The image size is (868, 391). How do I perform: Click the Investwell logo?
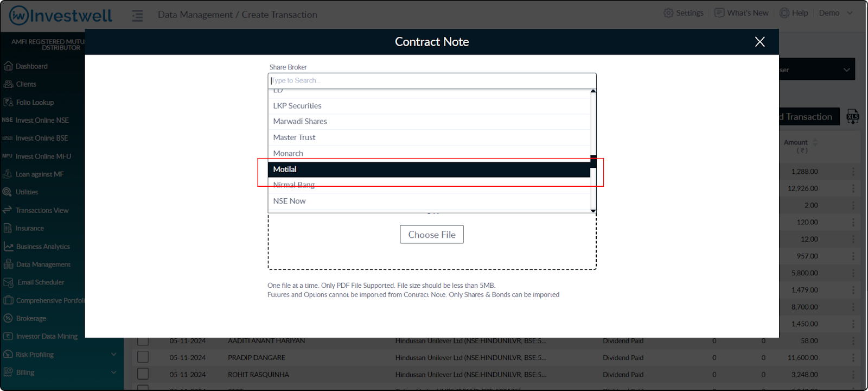tap(61, 16)
